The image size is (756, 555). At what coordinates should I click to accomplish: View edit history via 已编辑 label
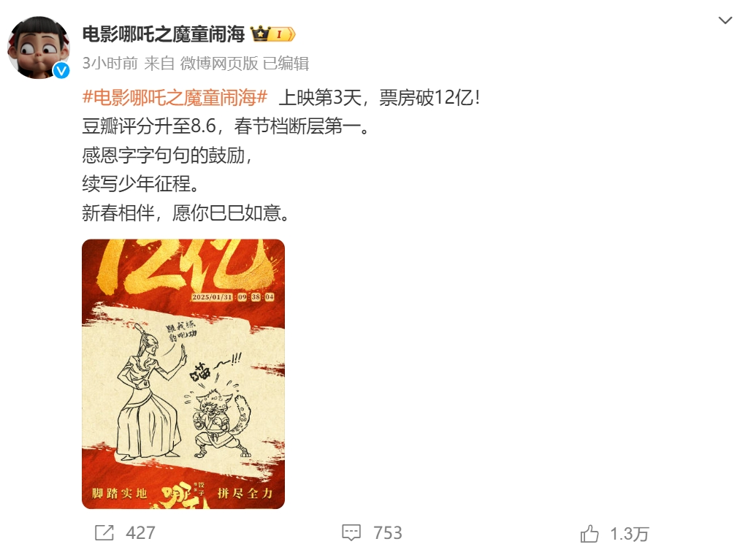pyautogui.click(x=286, y=63)
